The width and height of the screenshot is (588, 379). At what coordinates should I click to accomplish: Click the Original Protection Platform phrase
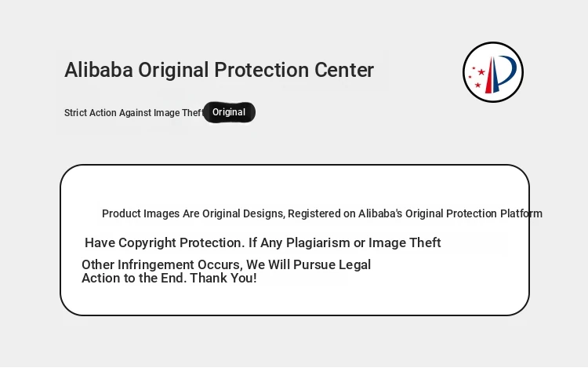tap(474, 213)
